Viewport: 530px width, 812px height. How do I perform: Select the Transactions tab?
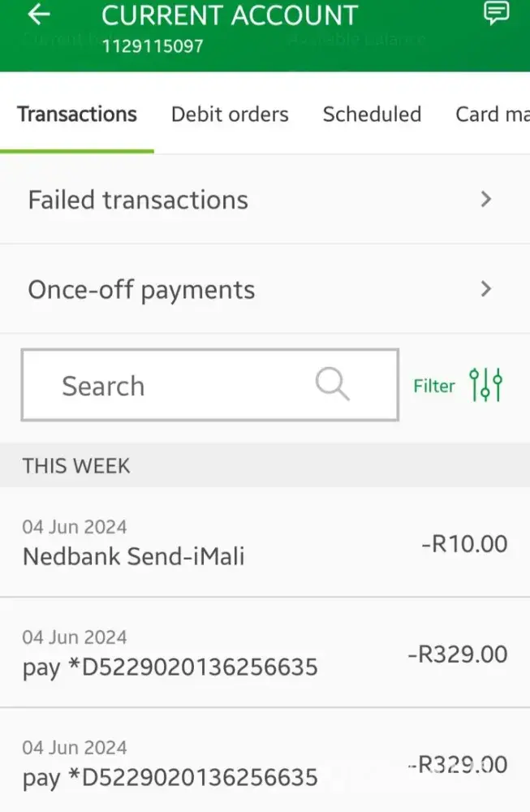77,114
